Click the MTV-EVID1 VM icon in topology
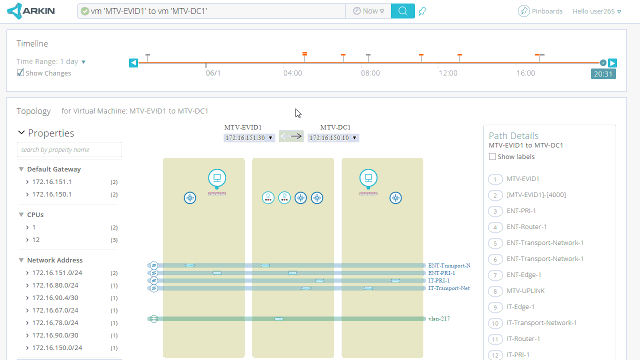The image size is (640, 360). tap(217, 178)
